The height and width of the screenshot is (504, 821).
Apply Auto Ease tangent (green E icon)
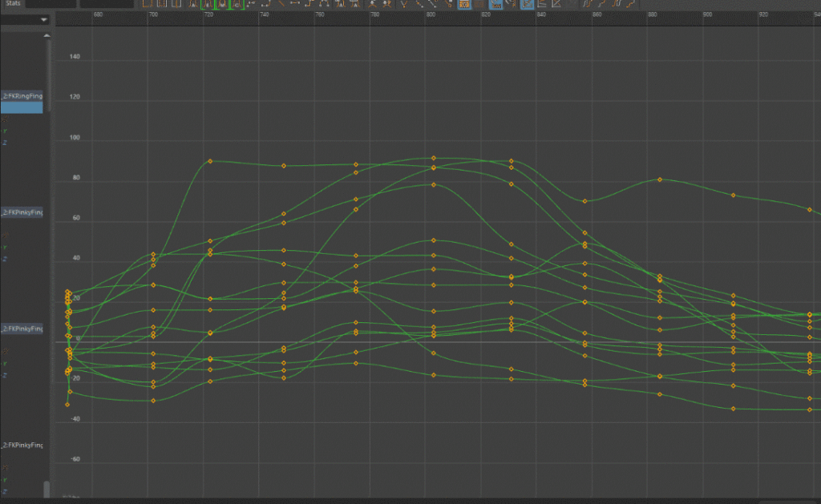pyautogui.click(x=208, y=4)
